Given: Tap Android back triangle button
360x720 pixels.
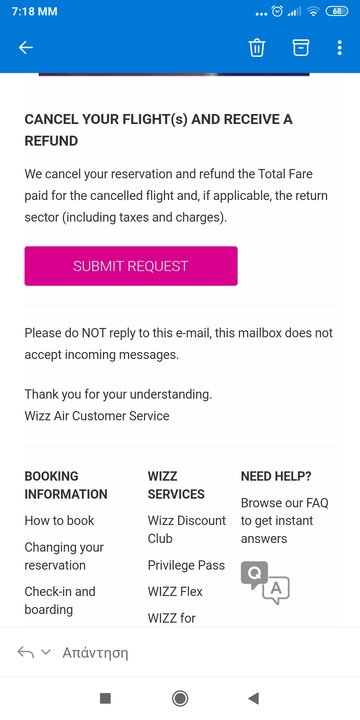Looking at the screenshot, I should point(253,698).
